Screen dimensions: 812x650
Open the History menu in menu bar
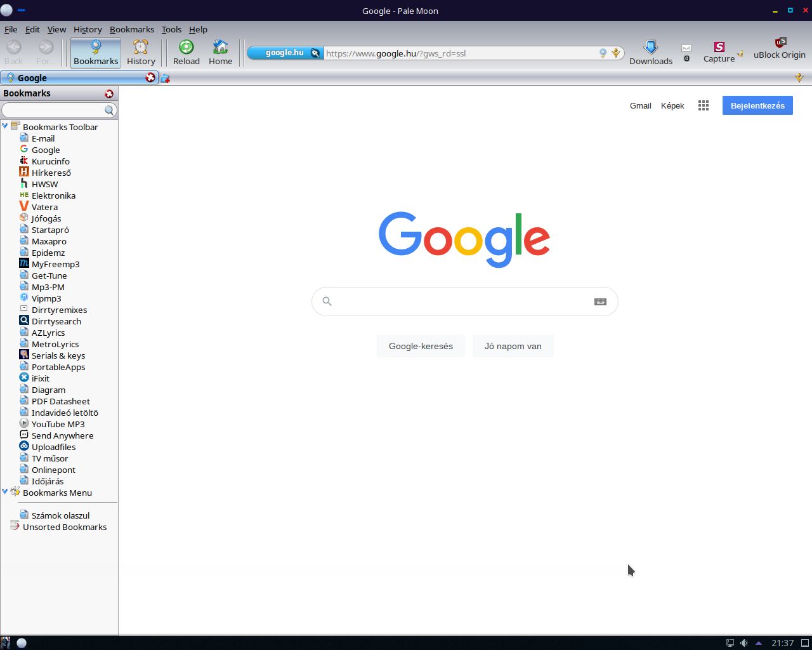coord(88,29)
